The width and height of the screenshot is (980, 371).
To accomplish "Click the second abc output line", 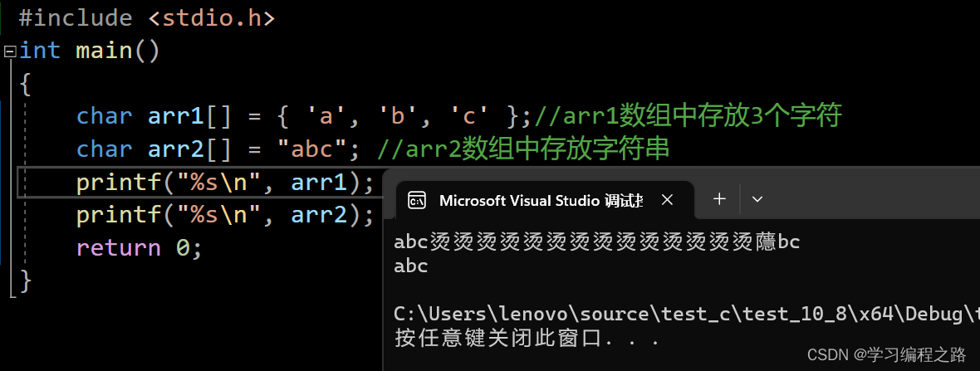I will (410, 266).
